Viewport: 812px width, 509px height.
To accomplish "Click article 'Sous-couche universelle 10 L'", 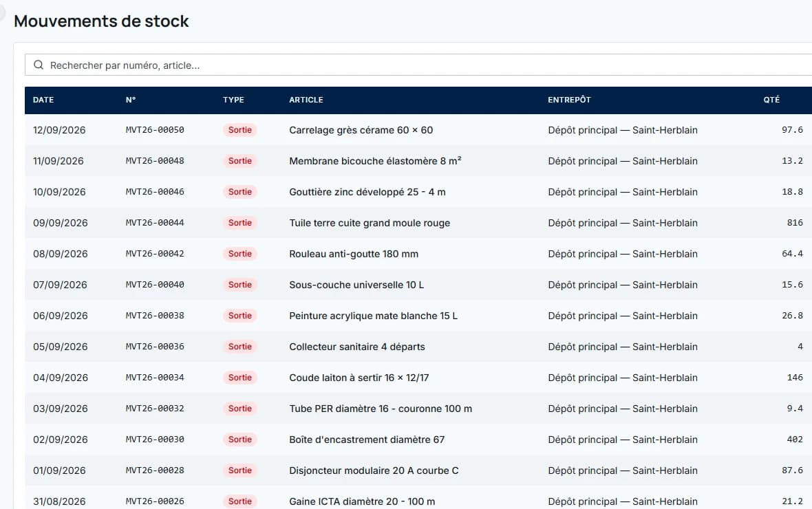I will point(356,285).
